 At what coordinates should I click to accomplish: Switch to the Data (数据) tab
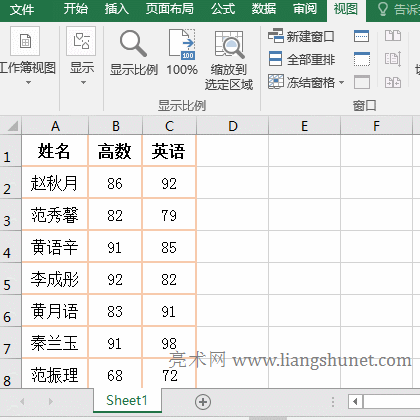point(264,9)
